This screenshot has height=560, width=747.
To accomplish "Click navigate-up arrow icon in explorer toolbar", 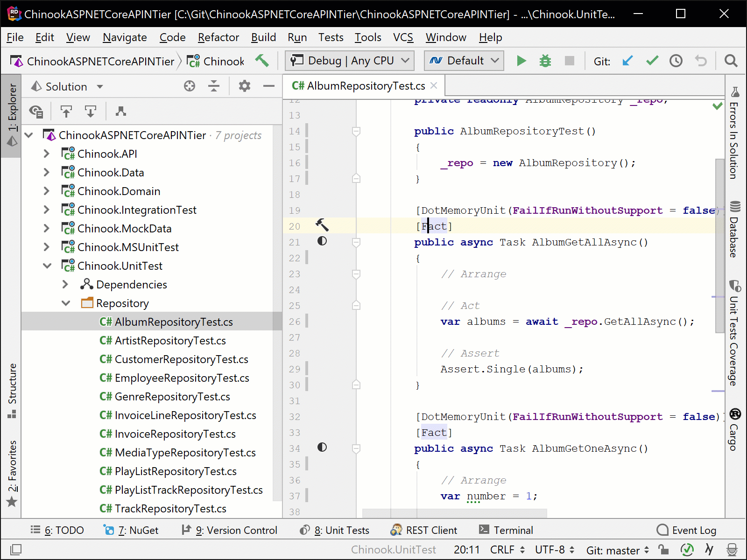I will point(66,111).
